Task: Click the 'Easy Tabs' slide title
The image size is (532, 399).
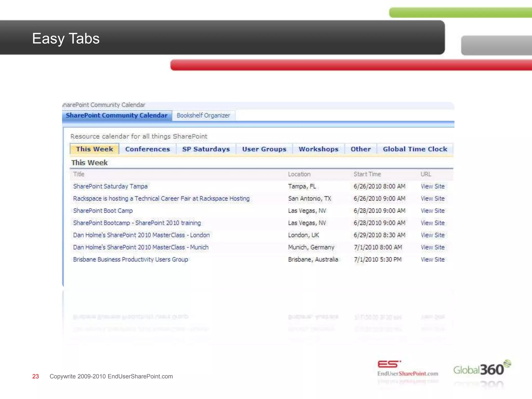Action: pos(66,39)
